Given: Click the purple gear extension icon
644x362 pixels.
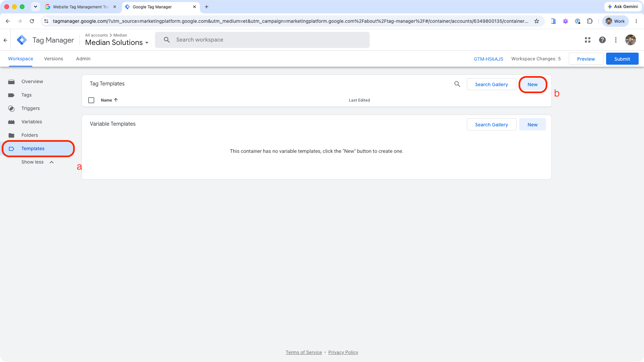Looking at the screenshot, I should (x=566, y=21).
